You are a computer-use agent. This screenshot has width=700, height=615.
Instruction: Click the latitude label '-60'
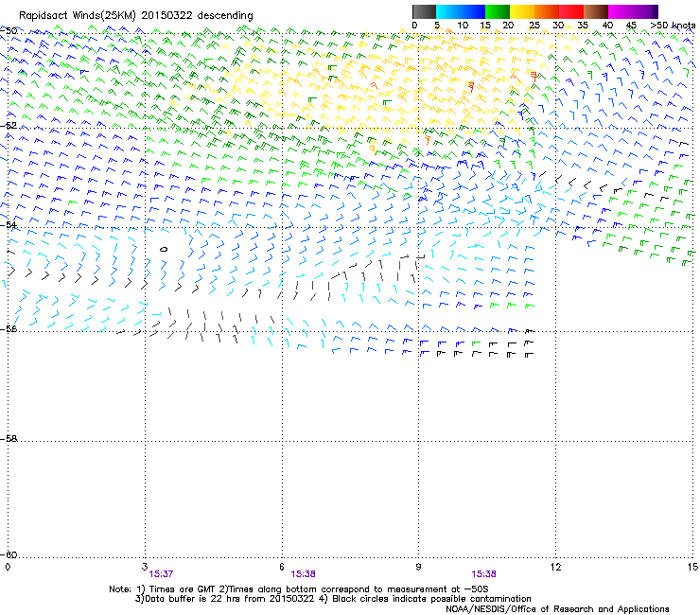point(9,554)
